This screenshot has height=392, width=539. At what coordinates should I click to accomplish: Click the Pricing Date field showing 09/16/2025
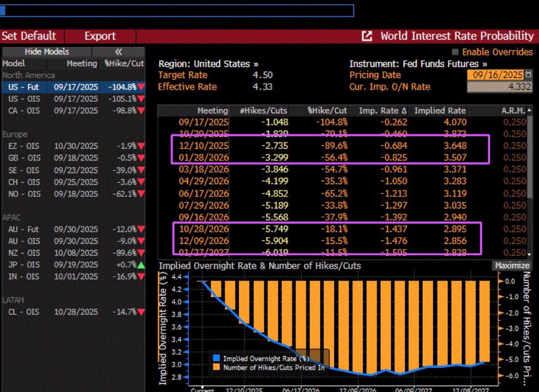(495, 75)
